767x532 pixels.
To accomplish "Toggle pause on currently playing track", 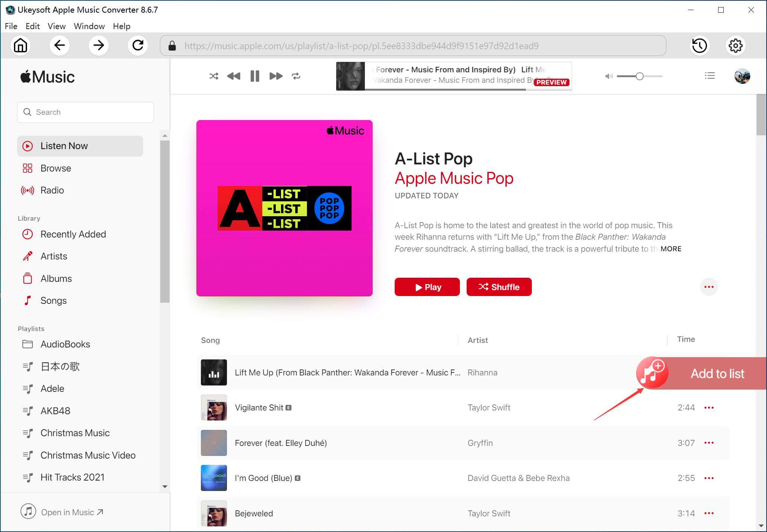I will pyautogui.click(x=254, y=76).
